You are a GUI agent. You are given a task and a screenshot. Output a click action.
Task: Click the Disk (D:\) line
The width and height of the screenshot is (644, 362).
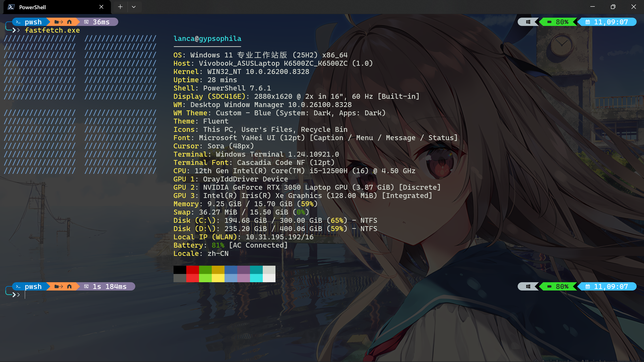[275, 228]
